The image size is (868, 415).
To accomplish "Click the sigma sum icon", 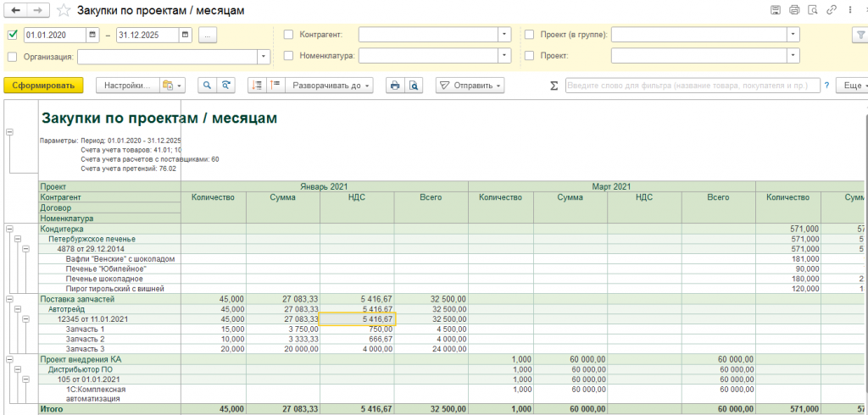I will point(554,86).
